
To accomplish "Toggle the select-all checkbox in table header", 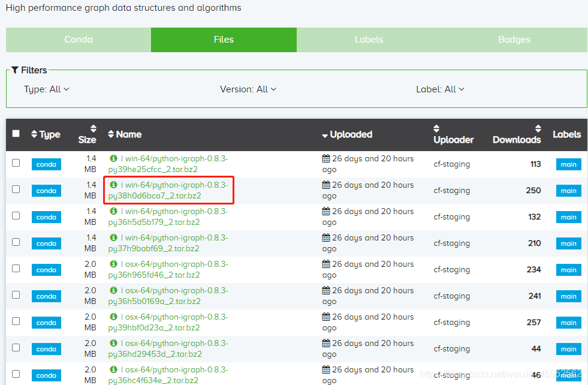I will (x=16, y=134).
